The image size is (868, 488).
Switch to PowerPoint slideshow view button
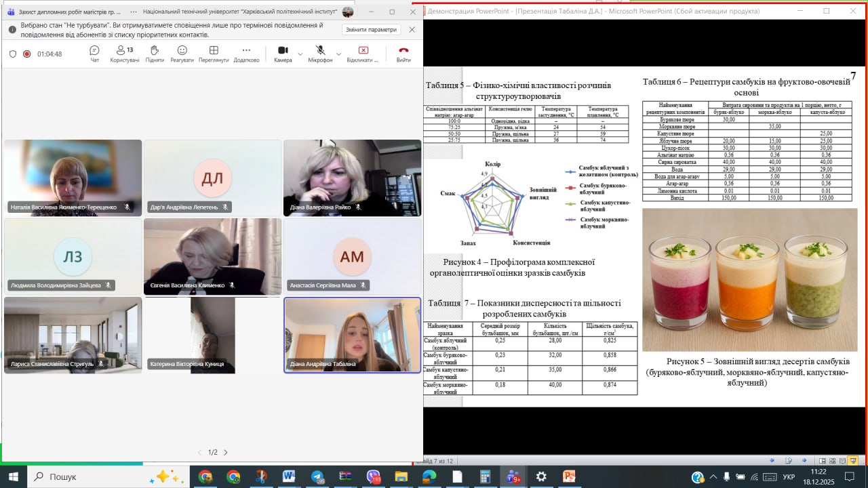click(x=853, y=460)
